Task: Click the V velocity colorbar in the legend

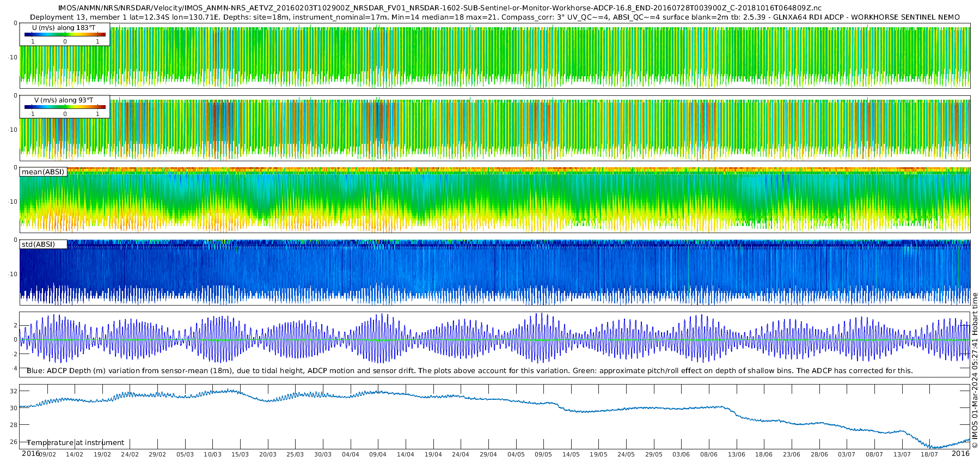Action: pyautogui.click(x=65, y=107)
